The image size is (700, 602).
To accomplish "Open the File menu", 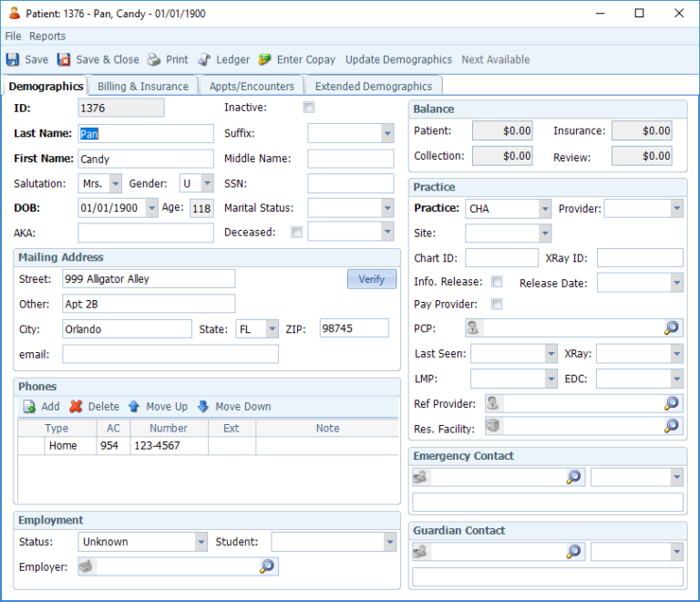I will [13, 36].
